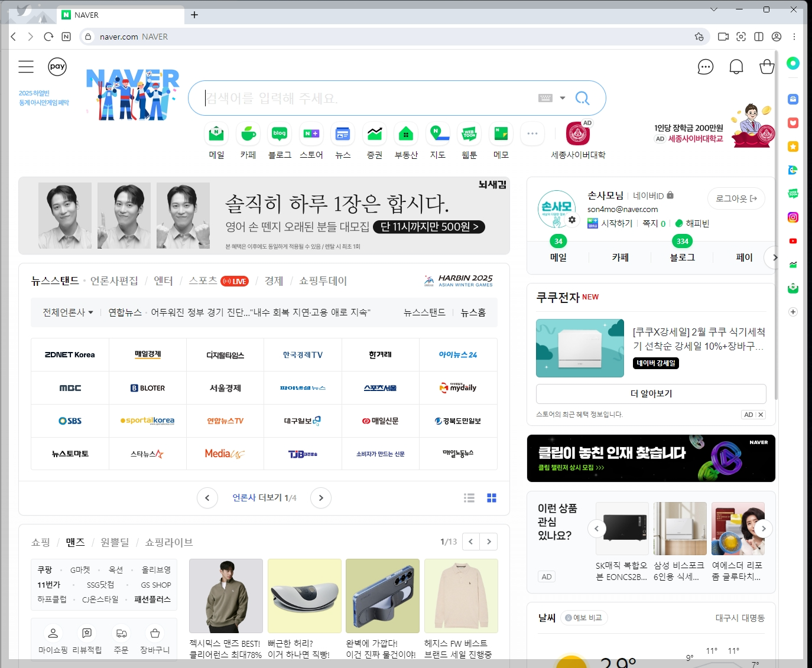Open the 웹툰 shortcut icon
812x668 pixels.
point(469,135)
